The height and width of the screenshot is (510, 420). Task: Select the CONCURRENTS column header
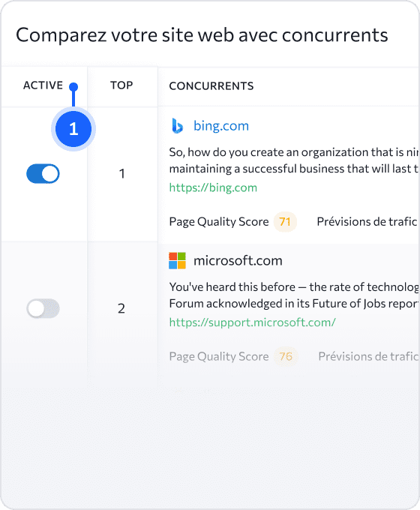[x=211, y=85]
